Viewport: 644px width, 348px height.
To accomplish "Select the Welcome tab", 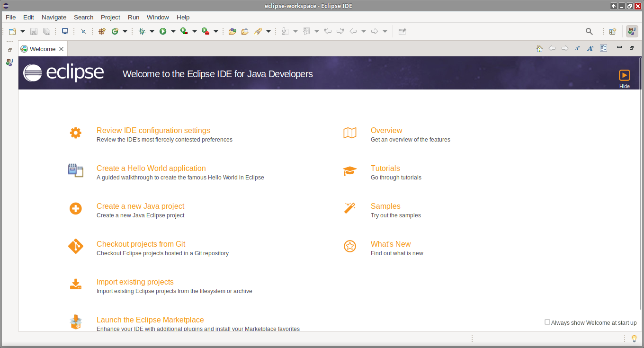I will [x=42, y=49].
